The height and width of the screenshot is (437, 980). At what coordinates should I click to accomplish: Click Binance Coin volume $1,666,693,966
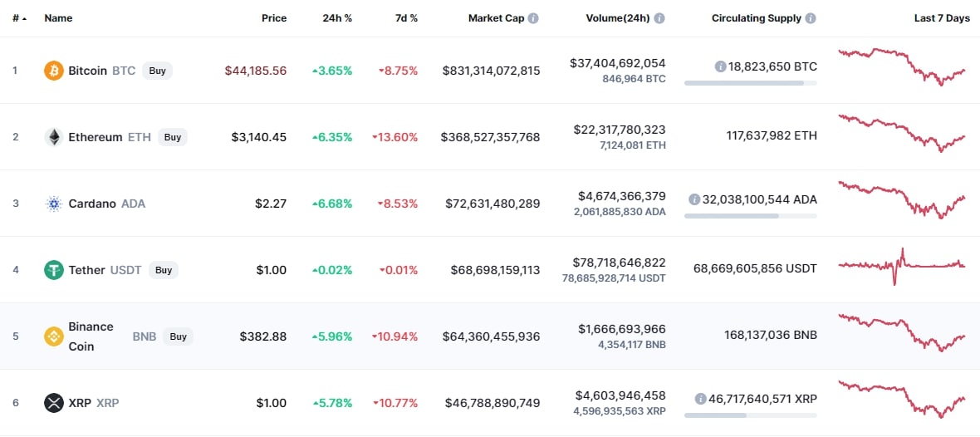pyautogui.click(x=622, y=329)
